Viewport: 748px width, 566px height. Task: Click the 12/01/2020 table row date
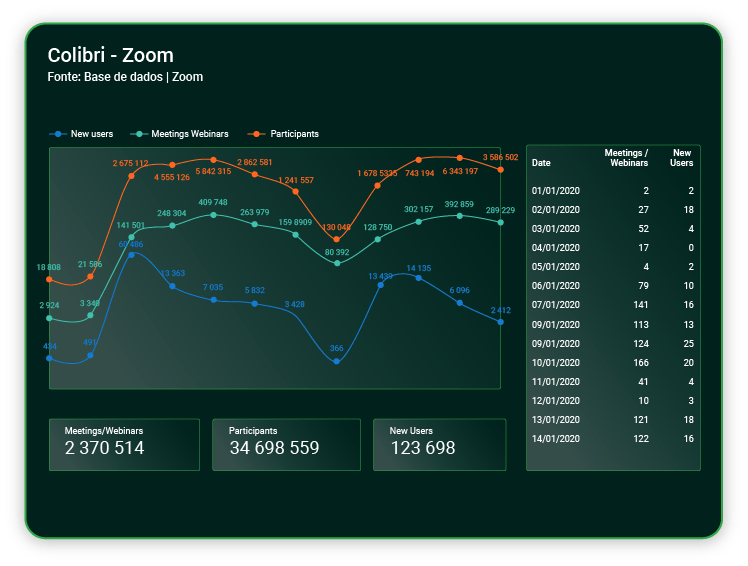tap(556, 401)
